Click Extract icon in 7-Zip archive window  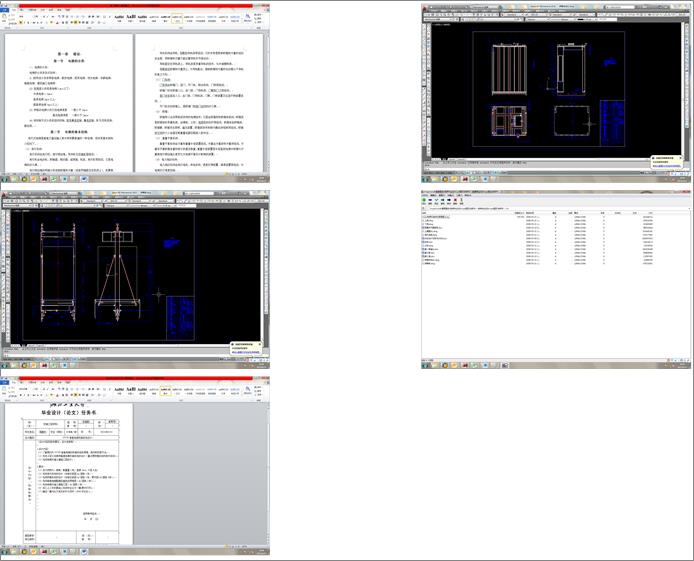coord(430,200)
